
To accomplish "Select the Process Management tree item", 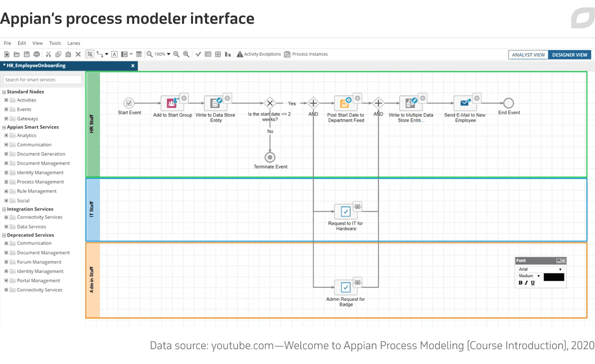I will (x=40, y=182).
